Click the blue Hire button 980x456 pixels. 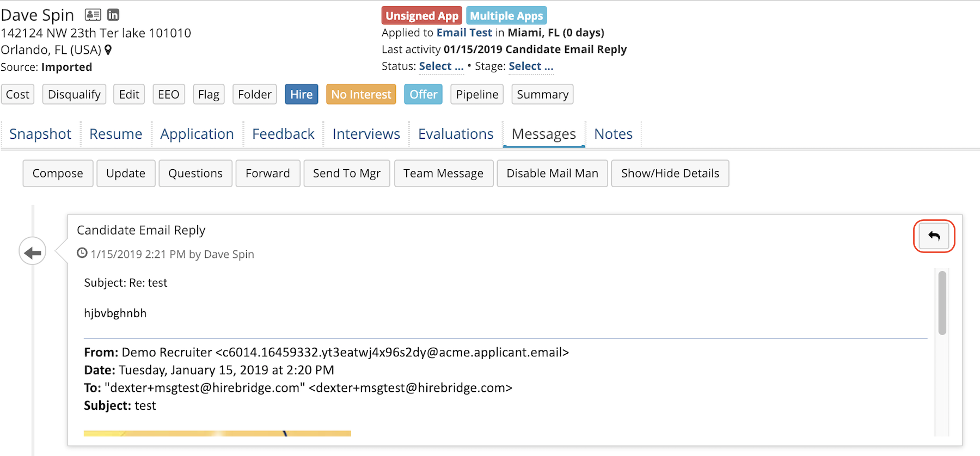coord(301,94)
